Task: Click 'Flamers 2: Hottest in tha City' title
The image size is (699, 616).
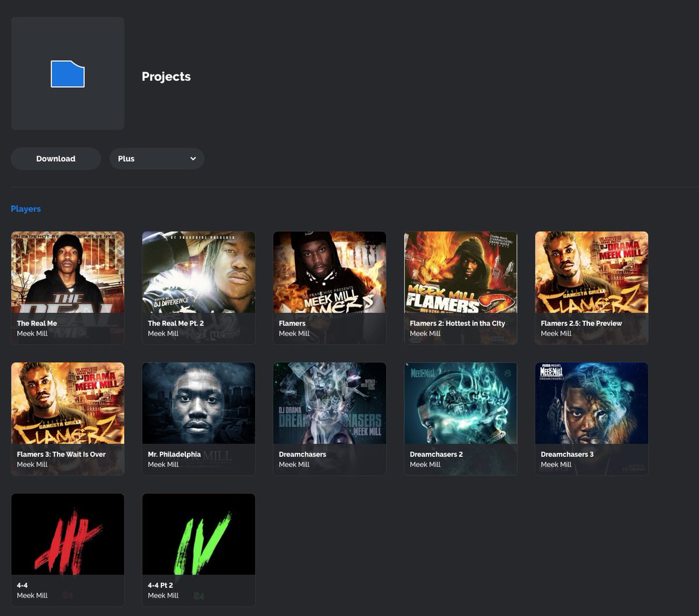Action: (x=457, y=323)
